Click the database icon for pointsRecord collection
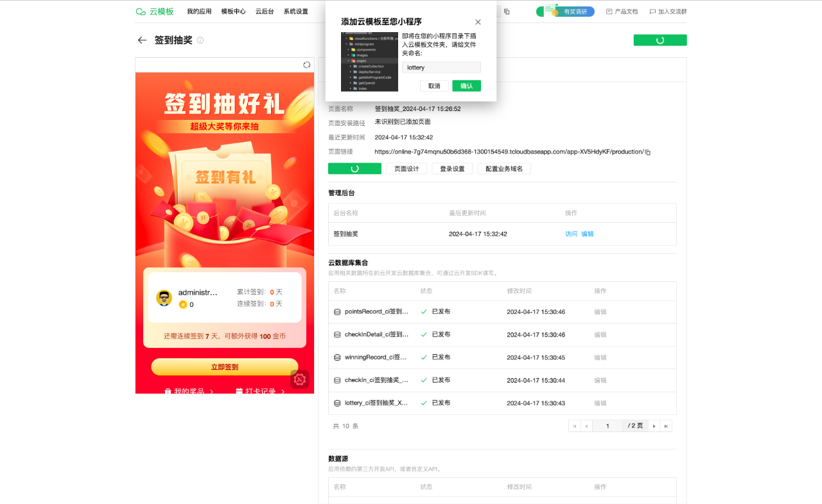This screenshot has height=504, width=822. tap(337, 312)
